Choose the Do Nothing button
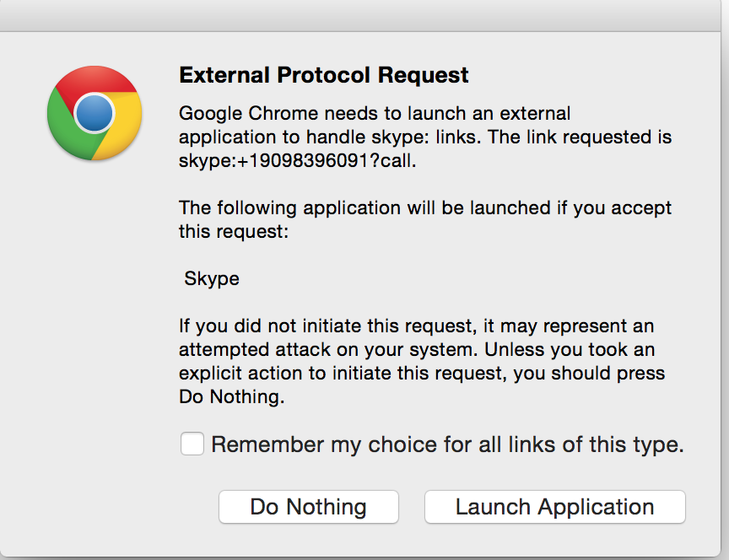The width and height of the screenshot is (729, 560). pos(308,507)
